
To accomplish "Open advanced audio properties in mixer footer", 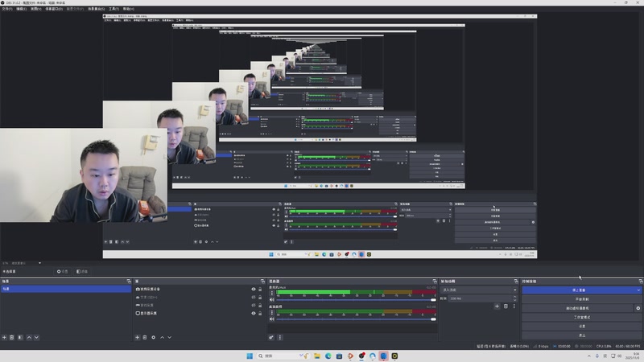I will pyautogui.click(x=271, y=337).
